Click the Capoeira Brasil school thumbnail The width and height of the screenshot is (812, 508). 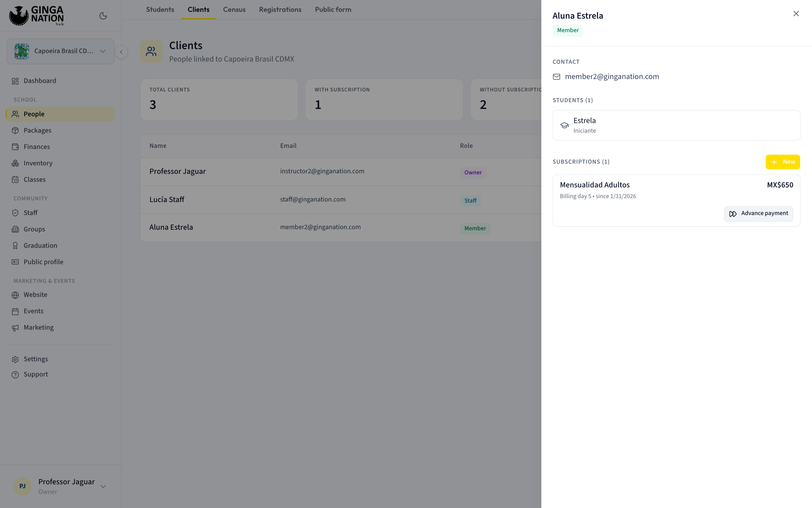point(22,51)
